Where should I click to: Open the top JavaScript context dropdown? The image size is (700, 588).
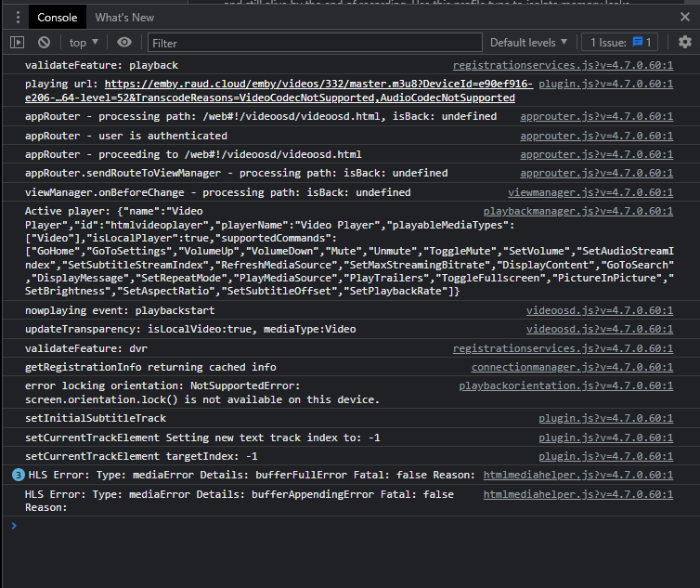tap(84, 42)
